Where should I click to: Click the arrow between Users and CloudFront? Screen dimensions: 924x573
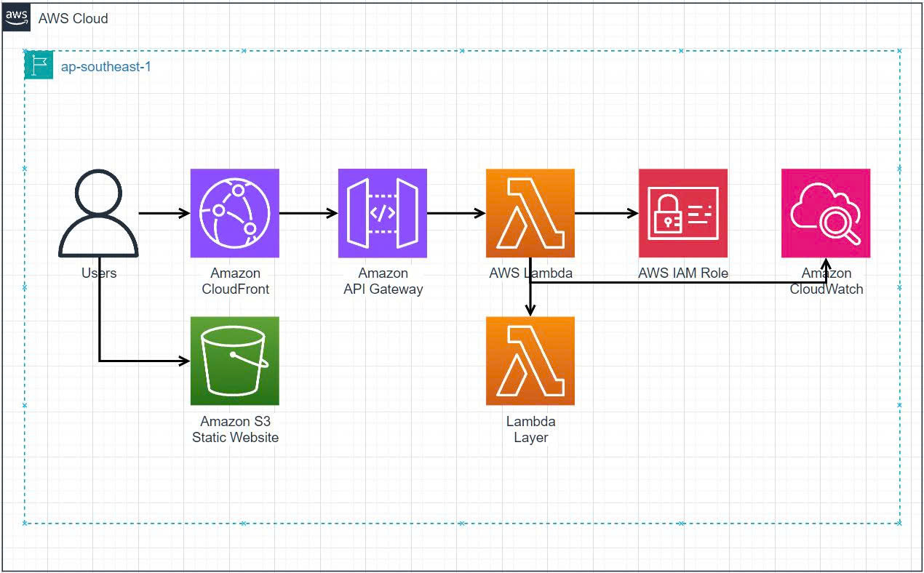[x=162, y=213]
